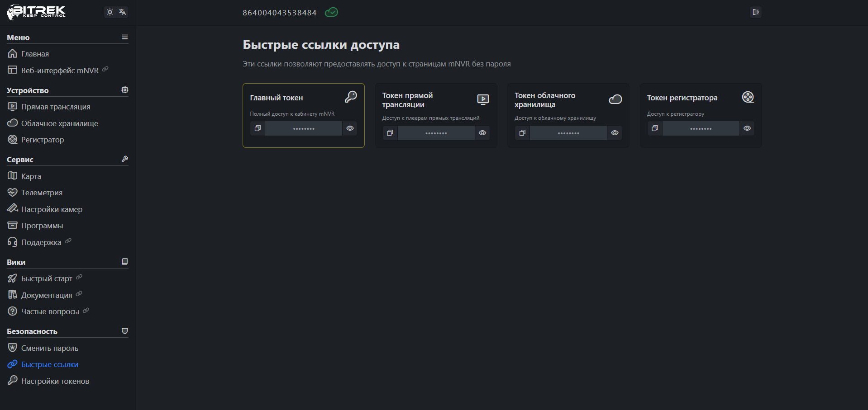Open the Документация wiki link
This screenshot has width=868, height=410.
(46, 295)
